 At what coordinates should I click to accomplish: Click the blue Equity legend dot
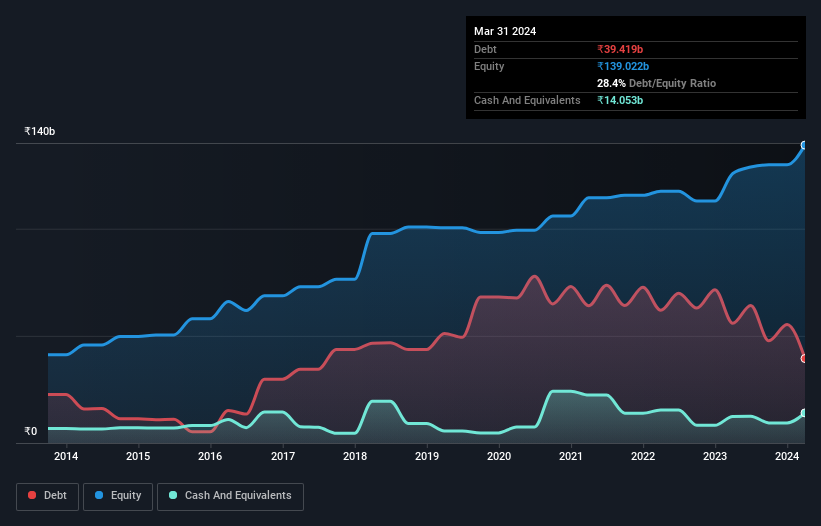pyautogui.click(x=99, y=495)
